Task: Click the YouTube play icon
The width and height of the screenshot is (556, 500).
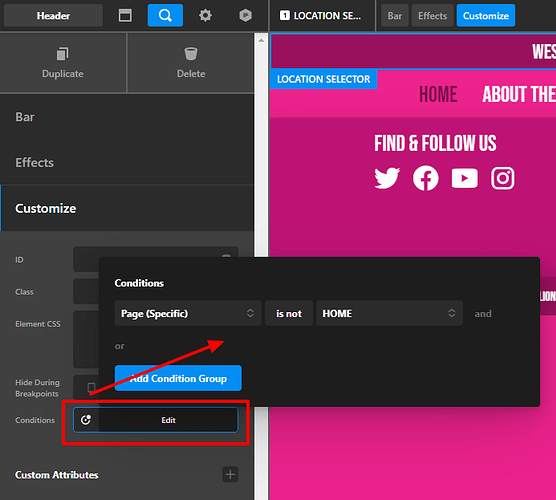Action: point(465,178)
